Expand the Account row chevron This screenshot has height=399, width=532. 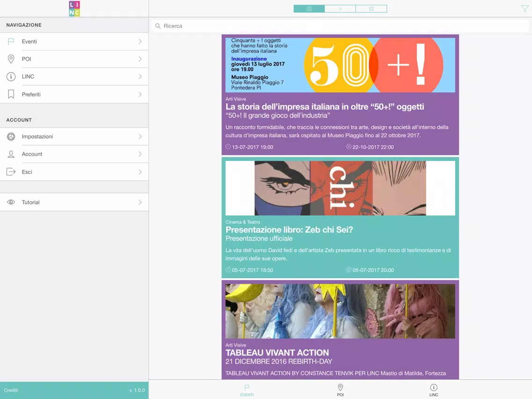coord(140,154)
